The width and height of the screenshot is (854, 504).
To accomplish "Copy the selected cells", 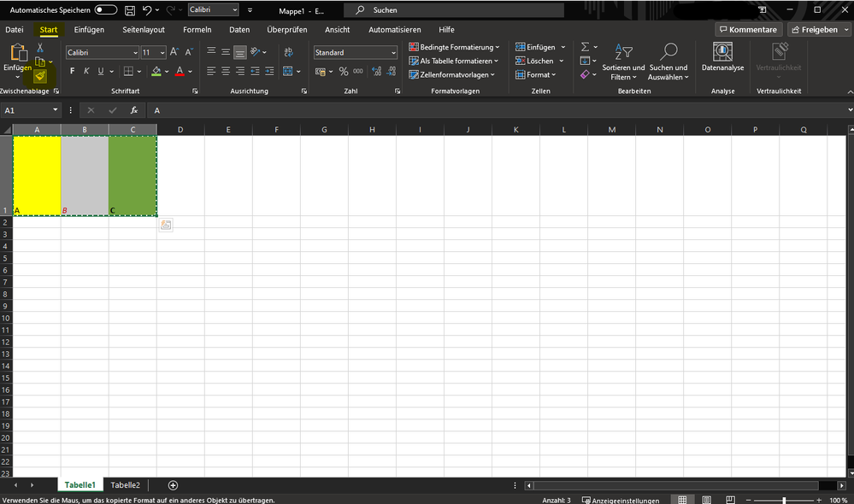I will coord(40,62).
